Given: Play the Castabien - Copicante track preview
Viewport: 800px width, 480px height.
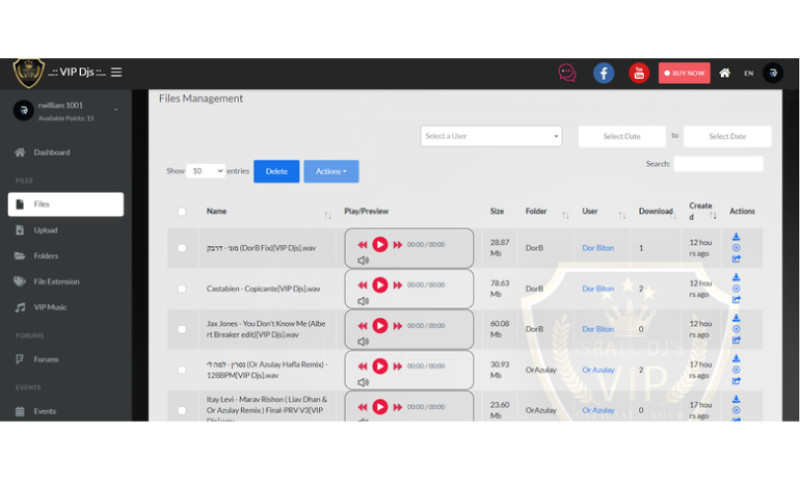Looking at the screenshot, I should (x=380, y=285).
